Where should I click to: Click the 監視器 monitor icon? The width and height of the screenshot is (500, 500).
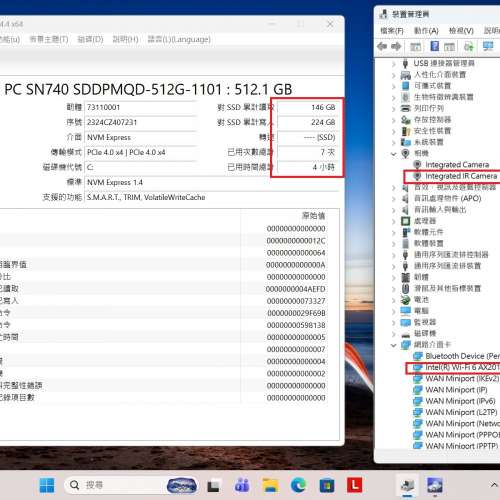click(405, 322)
